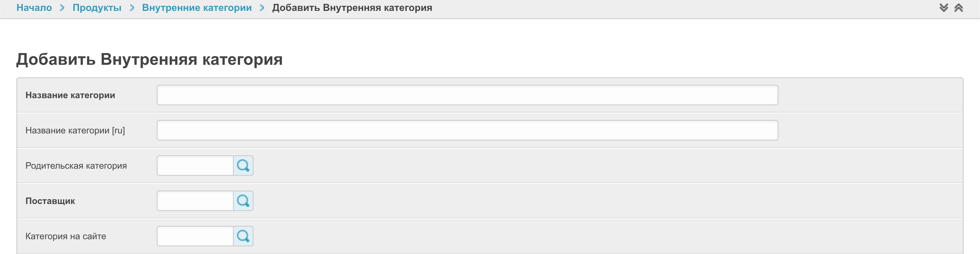Click the Поставщик input field
The image size is (980, 254).
[x=195, y=201]
